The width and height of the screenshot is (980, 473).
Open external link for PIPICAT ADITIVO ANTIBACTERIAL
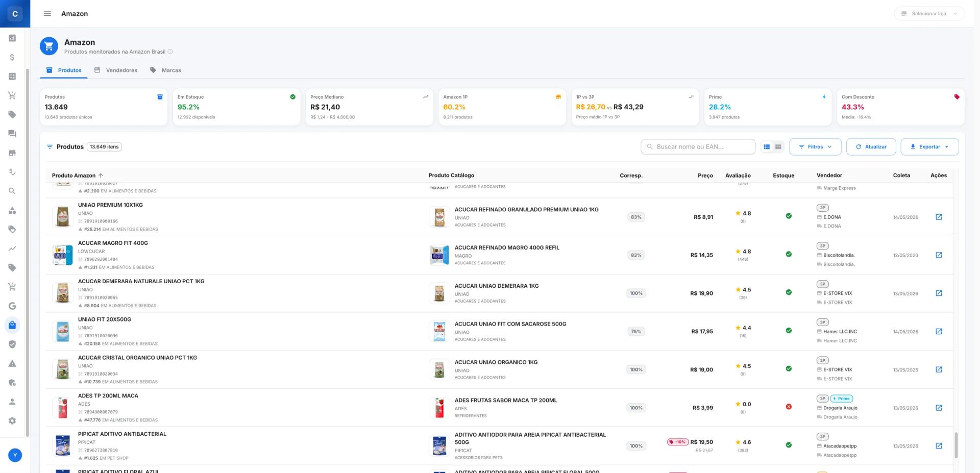tap(939, 446)
